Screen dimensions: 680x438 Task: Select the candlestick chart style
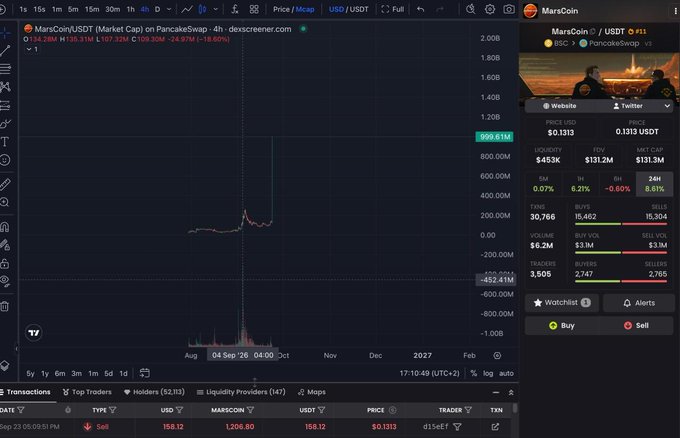pyautogui.click(x=203, y=9)
